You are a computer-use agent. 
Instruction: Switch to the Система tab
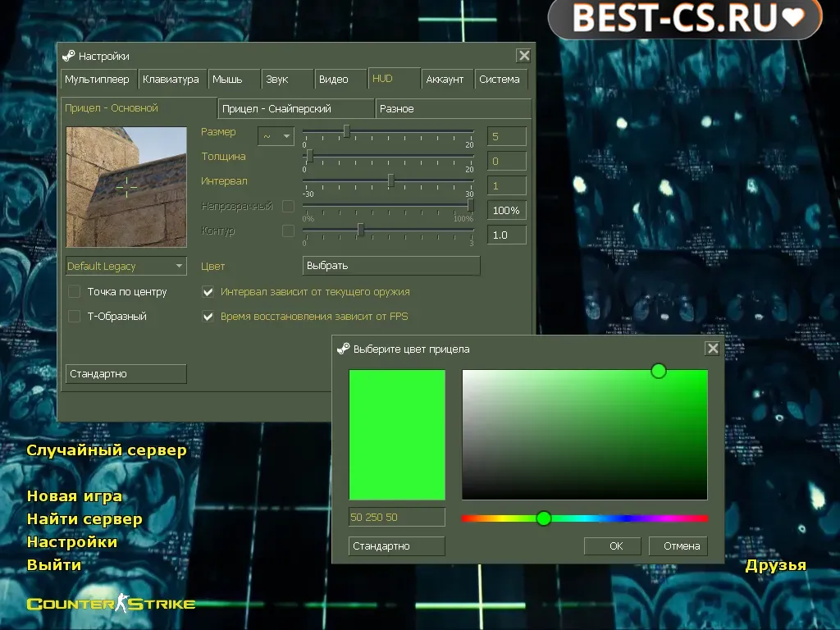tap(501, 79)
